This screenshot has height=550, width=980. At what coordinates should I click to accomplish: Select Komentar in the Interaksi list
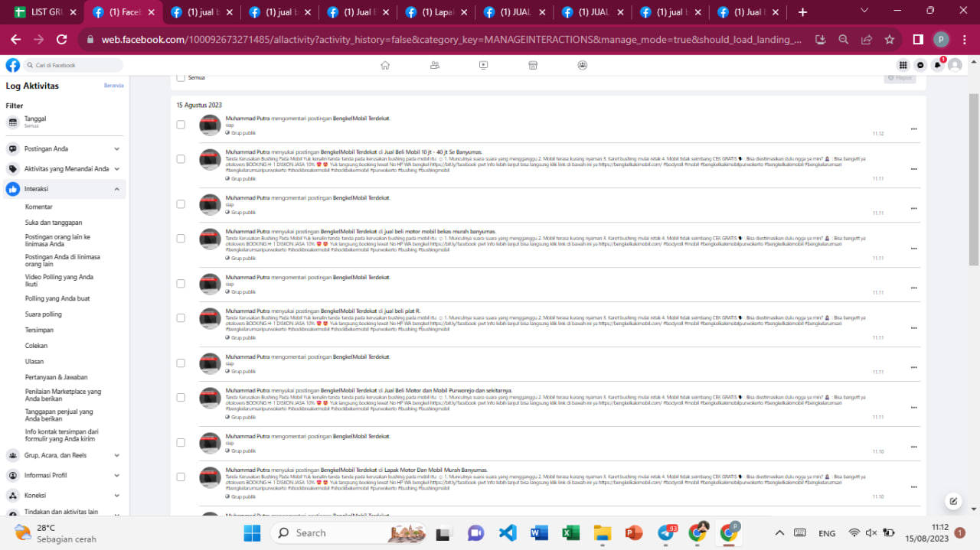point(39,207)
